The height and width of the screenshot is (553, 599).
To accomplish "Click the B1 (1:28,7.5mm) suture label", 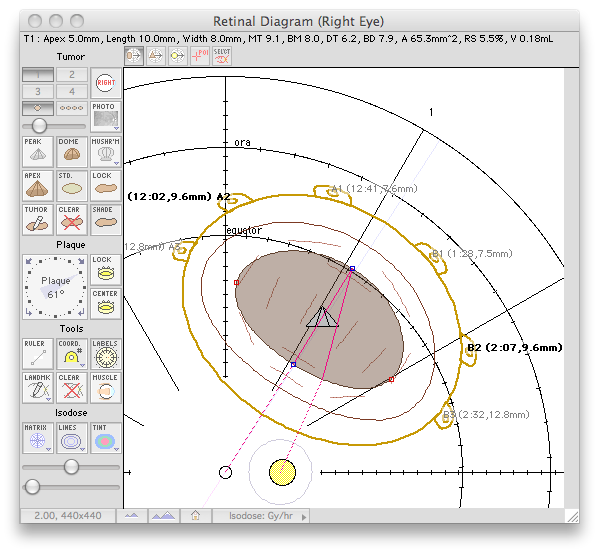I will coord(472,254).
